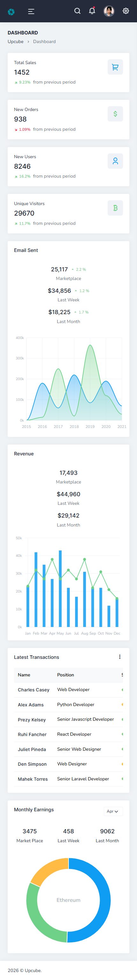Screen dimensions: 137x980
Task: Click the $18,225 Last Month value
Action: [x=59, y=312]
